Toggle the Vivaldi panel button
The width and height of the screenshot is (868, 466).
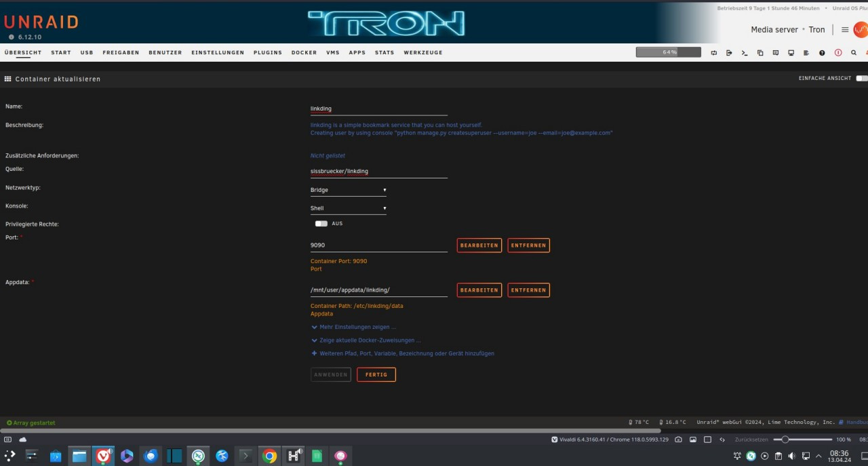(8, 440)
